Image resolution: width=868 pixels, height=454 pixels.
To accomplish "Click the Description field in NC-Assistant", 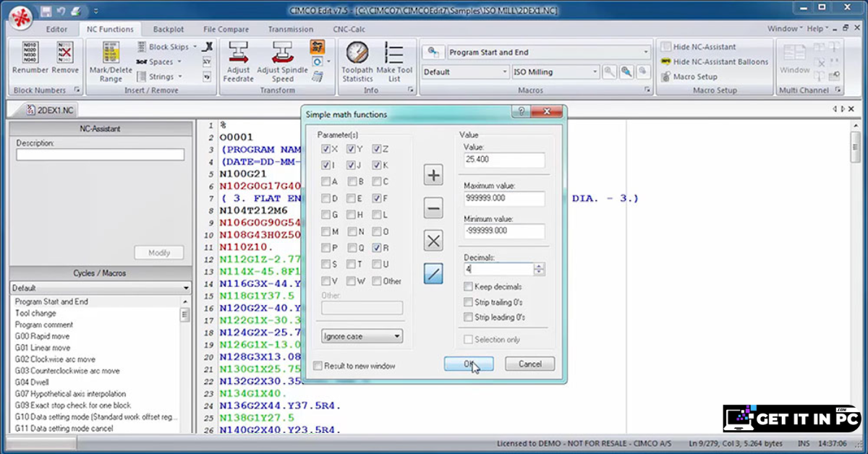I will [x=101, y=155].
